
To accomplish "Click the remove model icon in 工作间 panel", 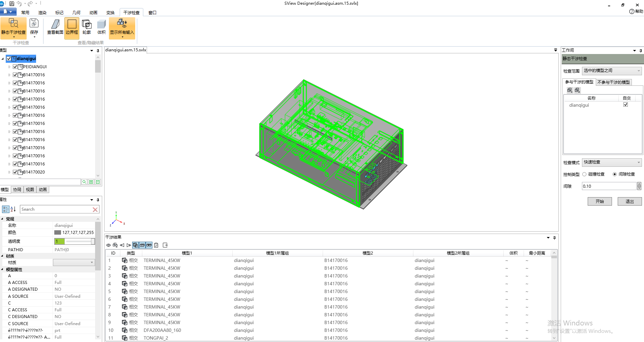I will (577, 90).
